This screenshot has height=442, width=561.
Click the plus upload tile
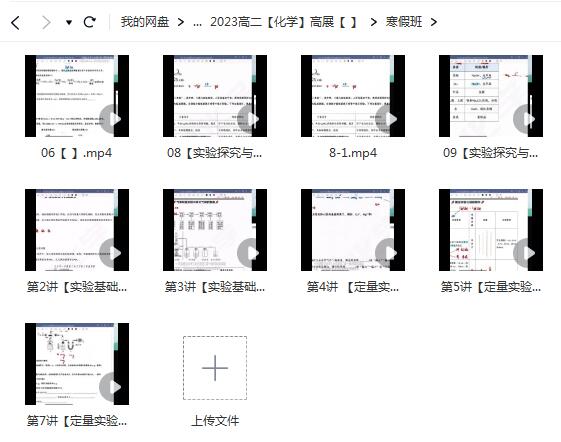[x=215, y=368]
